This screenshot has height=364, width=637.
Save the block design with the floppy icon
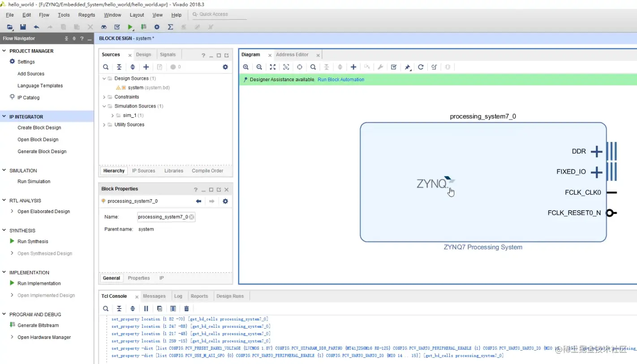(x=23, y=27)
